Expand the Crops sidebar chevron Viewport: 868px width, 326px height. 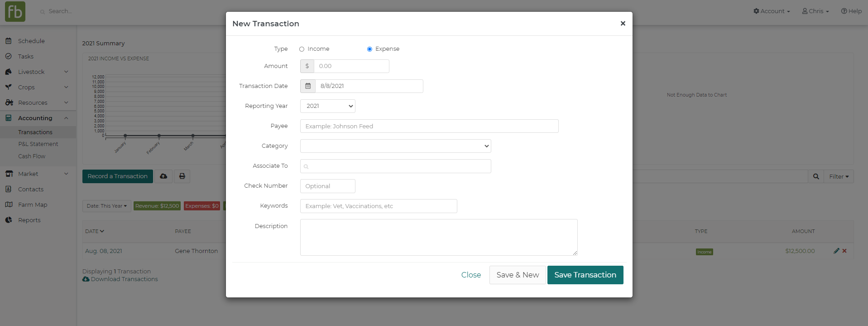click(x=66, y=87)
